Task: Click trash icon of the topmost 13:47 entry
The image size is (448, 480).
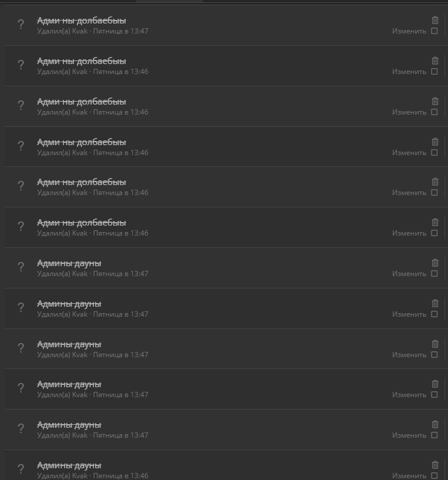Action: pyautogui.click(x=435, y=20)
